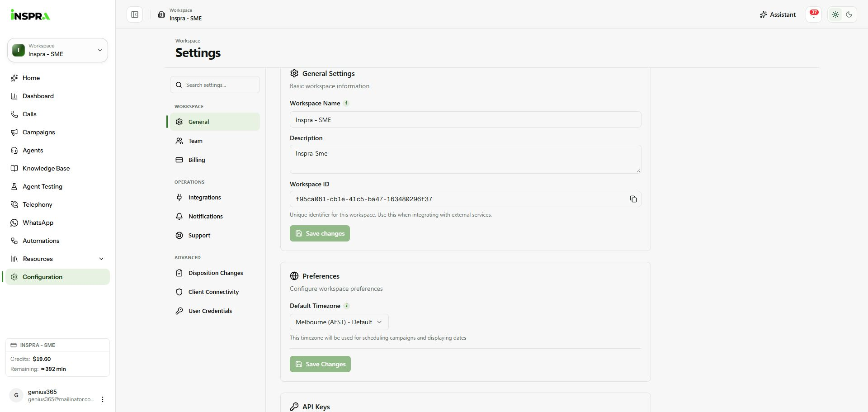
Task: Click the genius365 user avatar
Action: (x=16, y=395)
